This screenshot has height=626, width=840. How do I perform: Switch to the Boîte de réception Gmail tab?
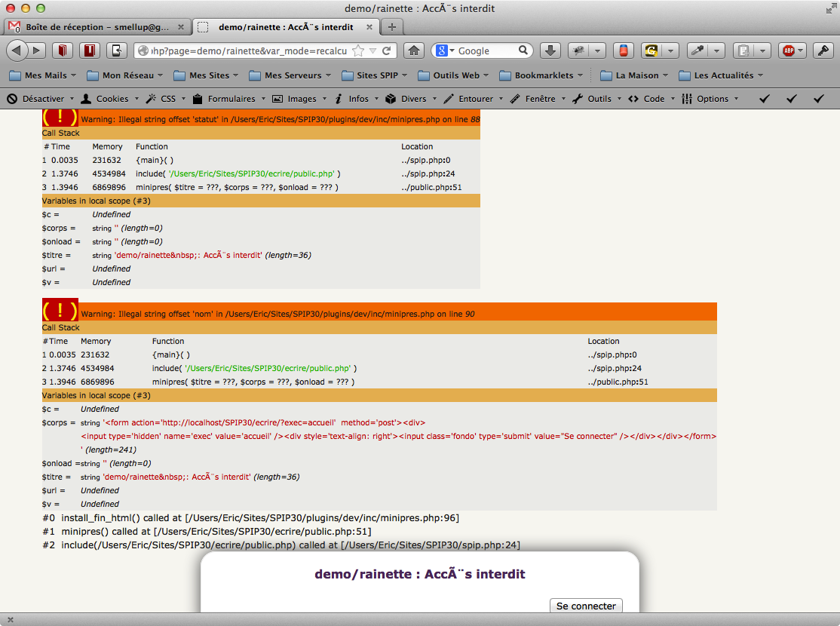tap(97, 27)
